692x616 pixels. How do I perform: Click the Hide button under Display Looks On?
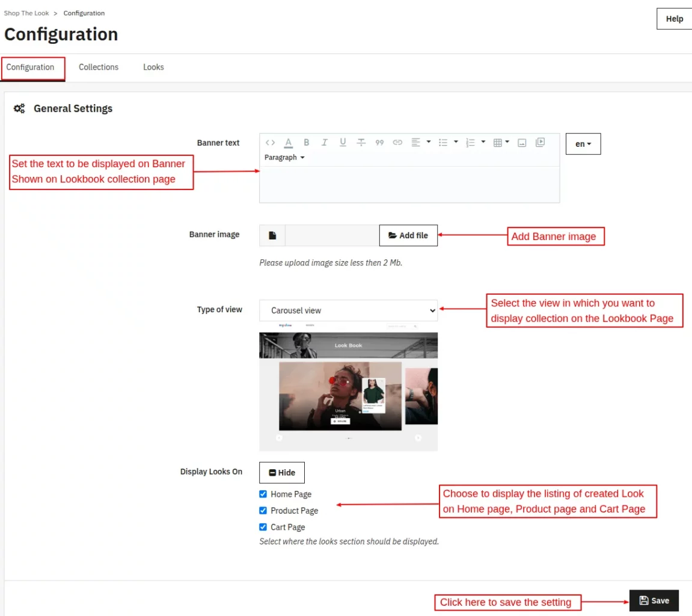(x=281, y=472)
